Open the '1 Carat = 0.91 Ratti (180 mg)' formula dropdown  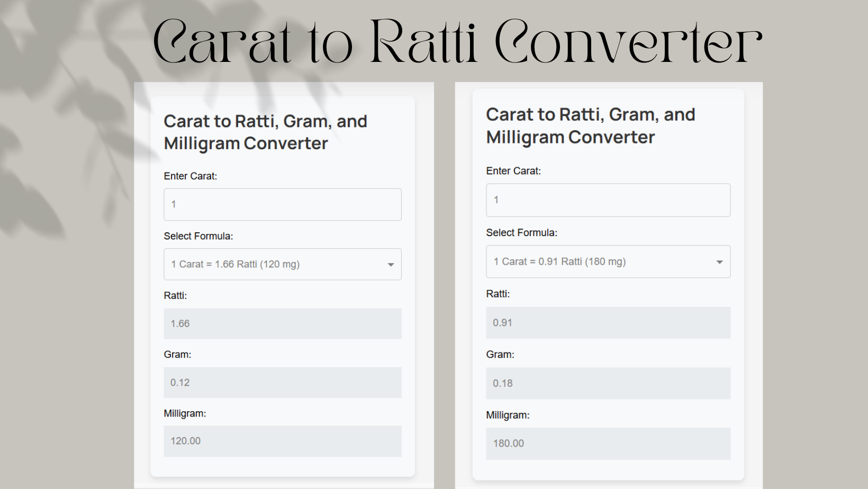608,261
